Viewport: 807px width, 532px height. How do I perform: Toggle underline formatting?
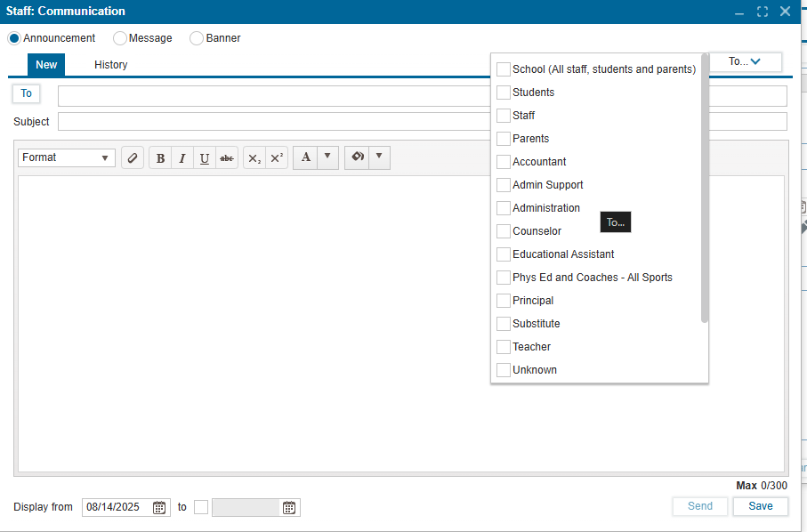click(x=205, y=158)
